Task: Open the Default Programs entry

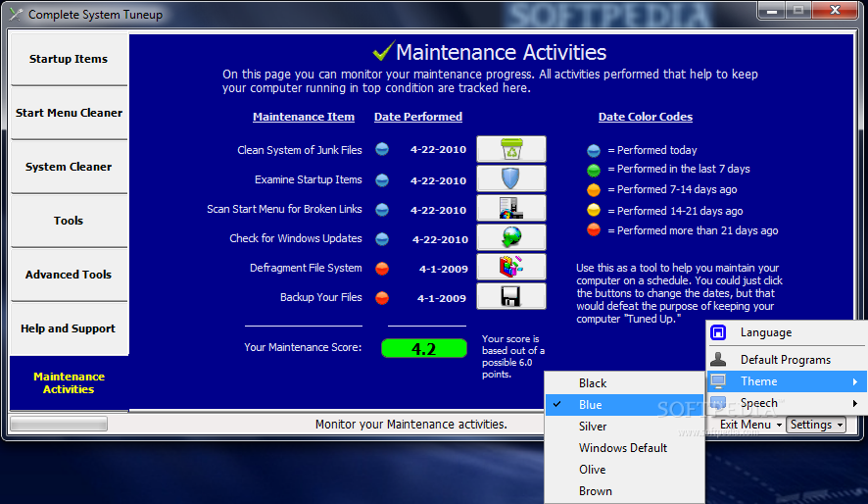Action: [788, 360]
